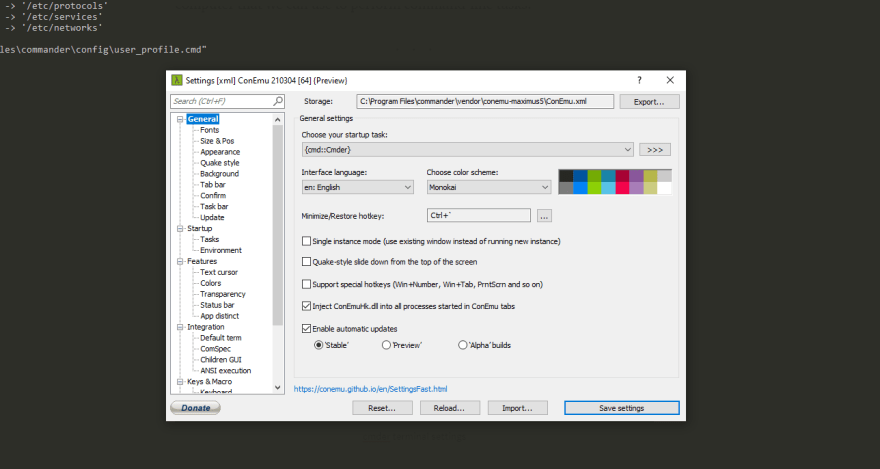
Task: Collapse the Features tree node
Action: [x=181, y=261]
